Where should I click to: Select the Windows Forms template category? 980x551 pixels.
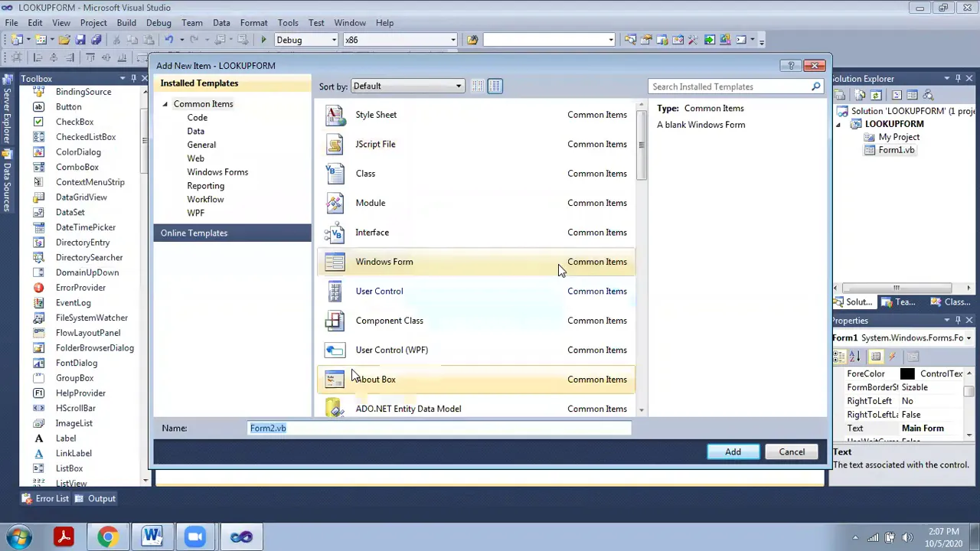[x=217, y=172]
